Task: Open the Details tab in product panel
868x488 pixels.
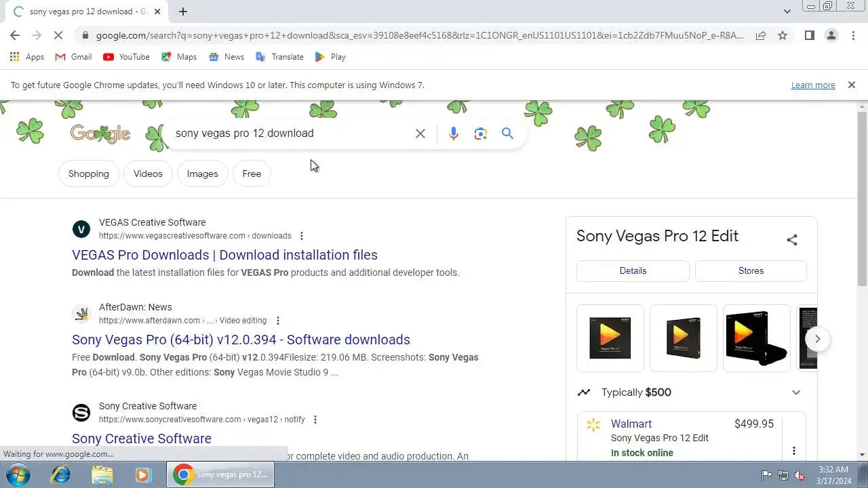Action: click(x=633, y=270)
